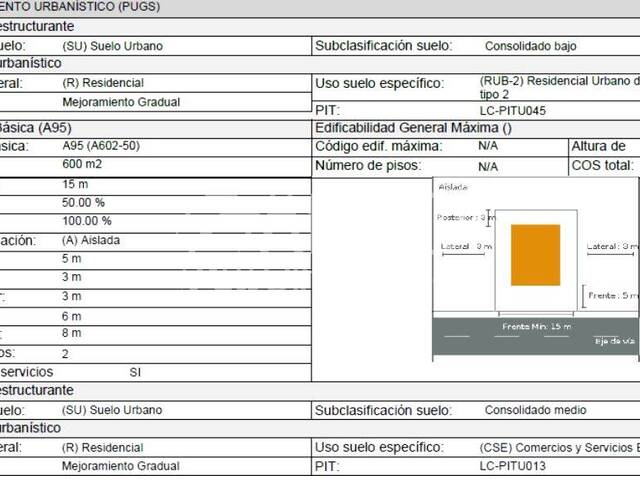The height and width of the screenshot is (480, 640).
Task: Click the "15 m" table value
Action: (x=75, y=184)
